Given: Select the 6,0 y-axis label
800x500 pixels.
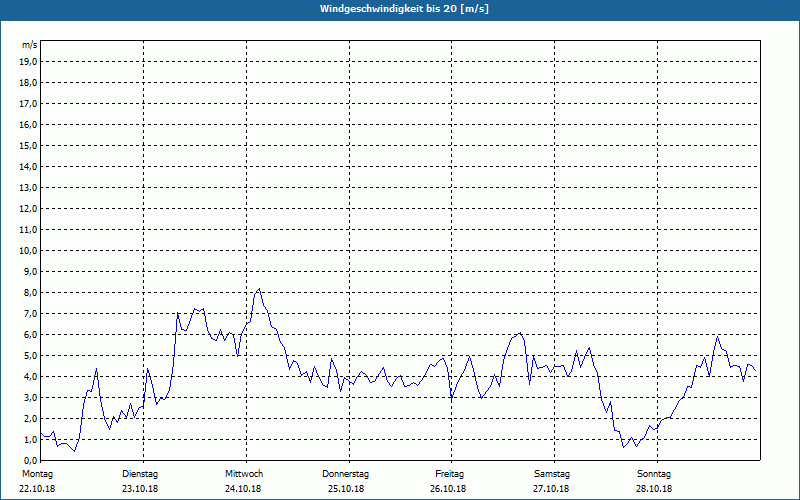Looking at the screenshot, I should tap(31, 335).
